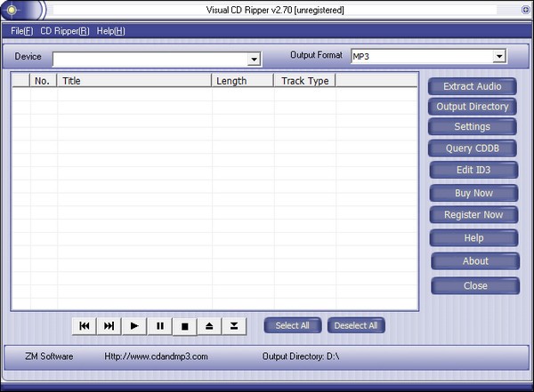The width and height of the screenshot is (534, 392).
Task: Choose Output Directory button
Action: click(473, 107)
